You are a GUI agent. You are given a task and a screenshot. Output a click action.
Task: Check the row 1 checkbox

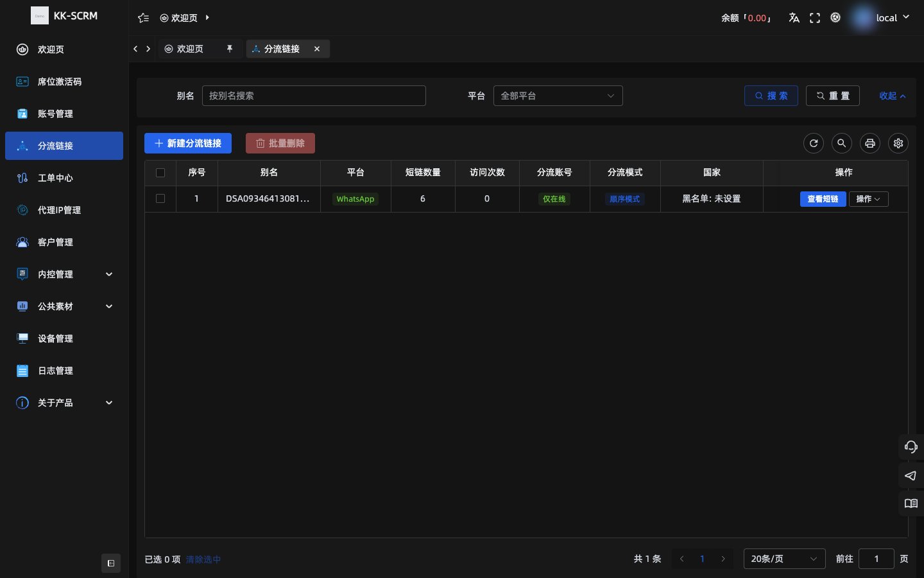click(x=160, y=198)
